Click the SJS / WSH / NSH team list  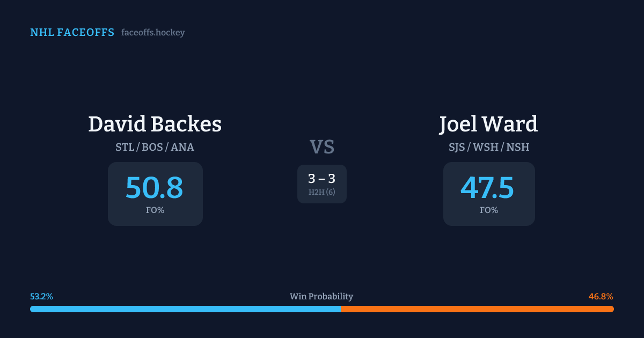pyautogui.click(x=489, y=147)
